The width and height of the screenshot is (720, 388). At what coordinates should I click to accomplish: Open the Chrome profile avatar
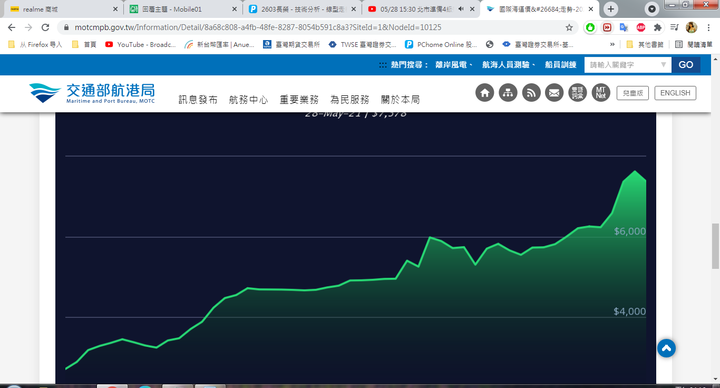(x=691, y=28)
